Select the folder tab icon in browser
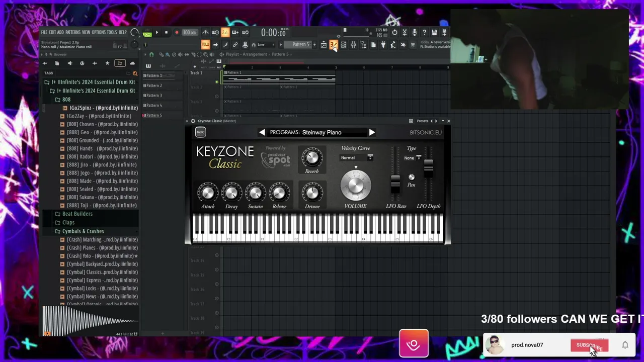This screenshot has width=644, height=362. pyautogui.click(x=120, y=63)
